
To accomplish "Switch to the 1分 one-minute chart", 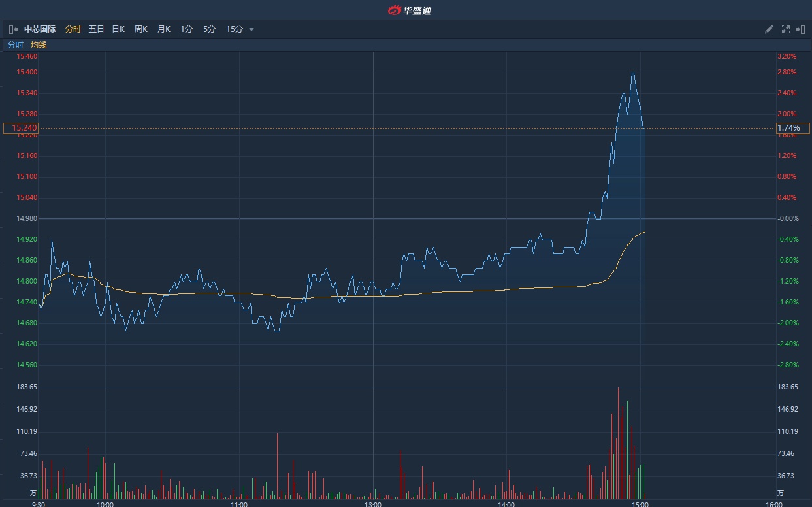I will (187, 29).
